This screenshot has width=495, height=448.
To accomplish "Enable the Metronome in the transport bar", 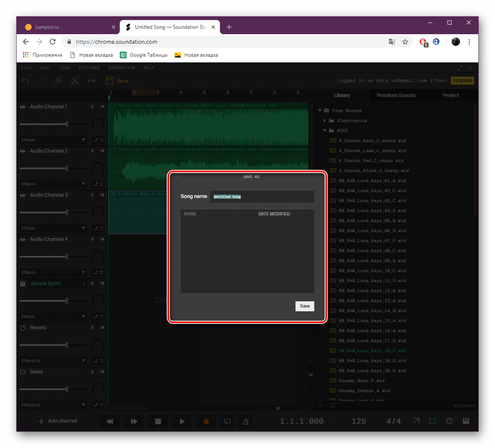I will tap(246, 421).
